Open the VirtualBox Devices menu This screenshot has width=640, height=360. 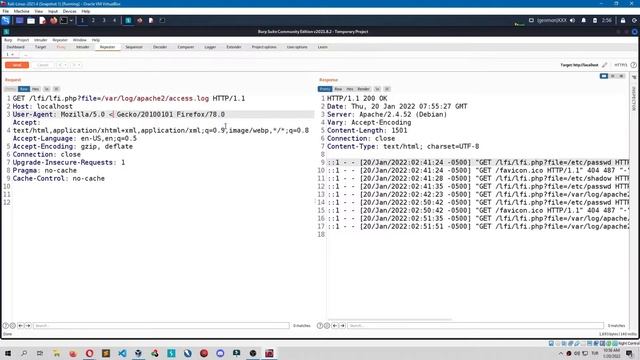(x=69, y=11)
